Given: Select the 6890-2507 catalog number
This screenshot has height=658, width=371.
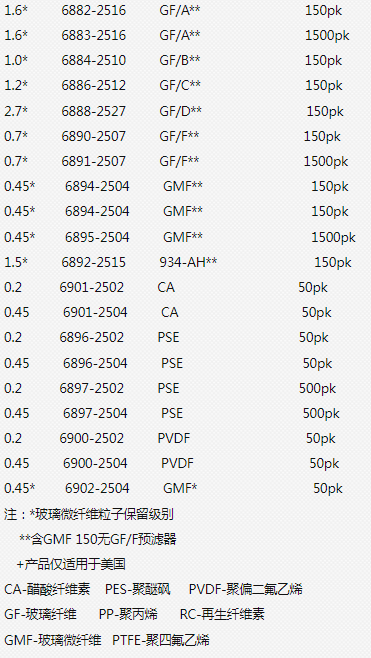Looking at the screenshot, I should 94,136.
